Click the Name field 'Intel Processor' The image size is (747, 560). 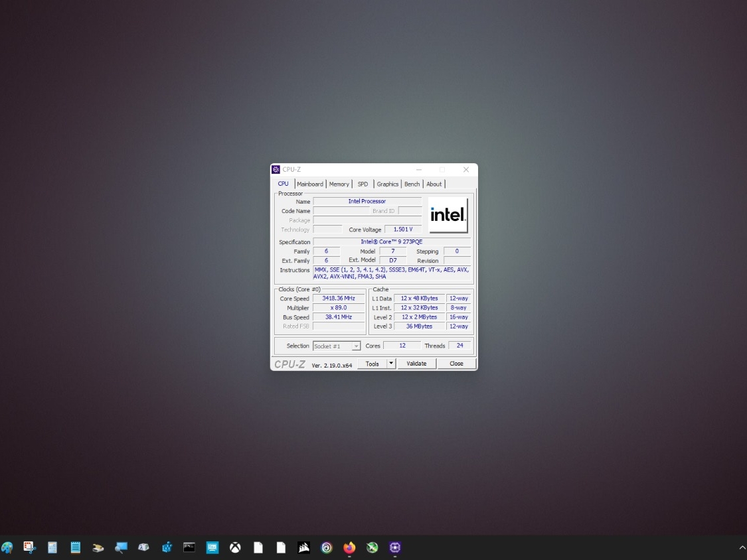[367, 202]
